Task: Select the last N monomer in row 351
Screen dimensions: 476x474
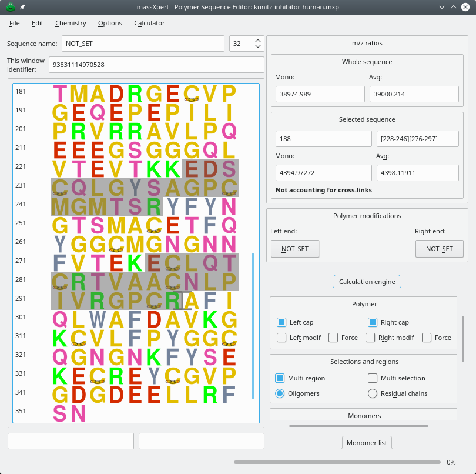Action: (79, 413)
